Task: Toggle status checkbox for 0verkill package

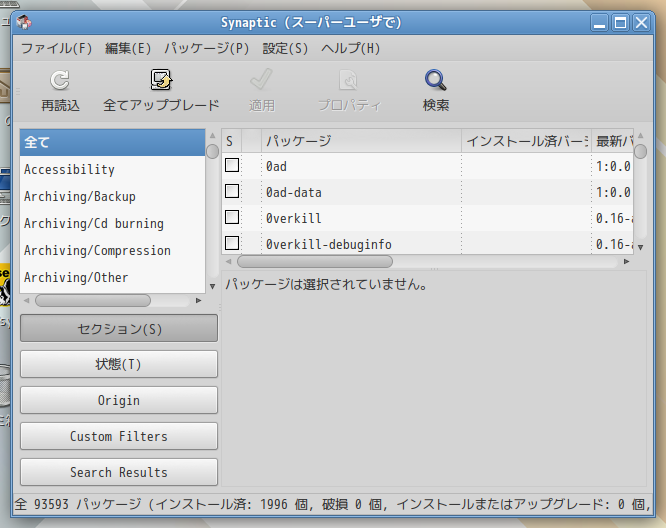Action: click(232, 217)
